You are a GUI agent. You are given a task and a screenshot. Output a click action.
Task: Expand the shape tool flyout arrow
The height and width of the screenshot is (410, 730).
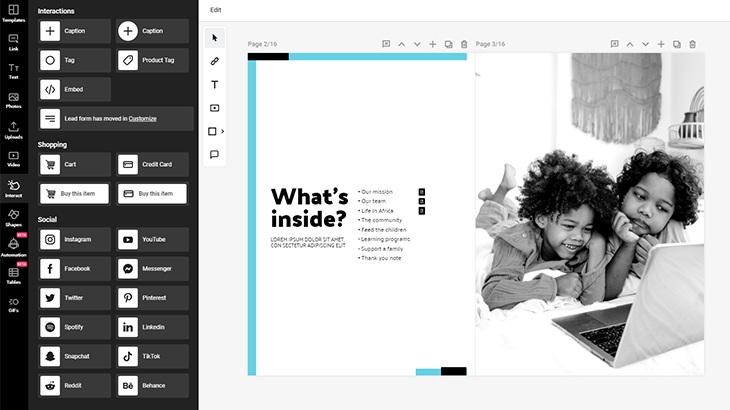coord(223,132)
